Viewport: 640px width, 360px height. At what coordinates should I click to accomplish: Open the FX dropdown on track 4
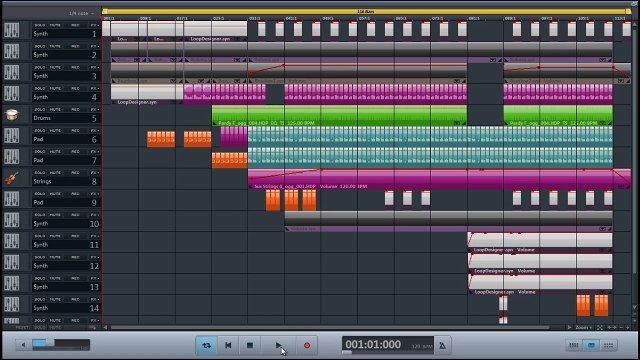pyautogui.click(x=95, y=88)
